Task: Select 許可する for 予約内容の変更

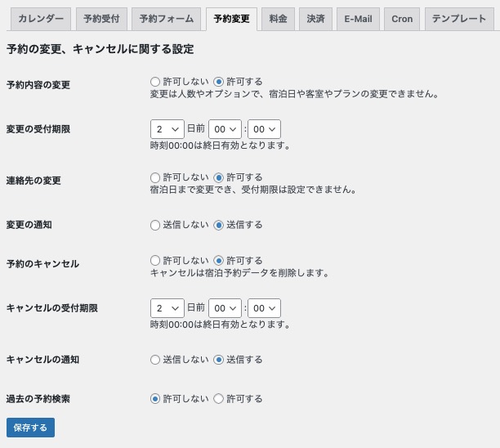Action: pos(218,82)
